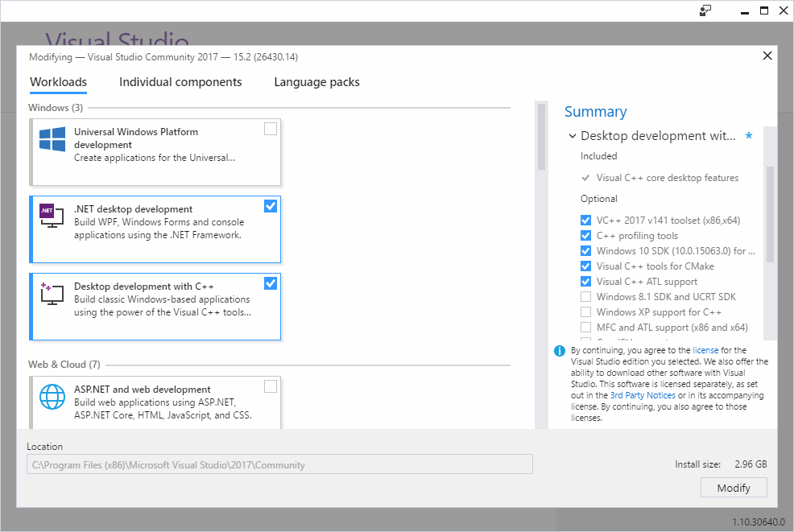Open the Language packs tab

(316, 82)
